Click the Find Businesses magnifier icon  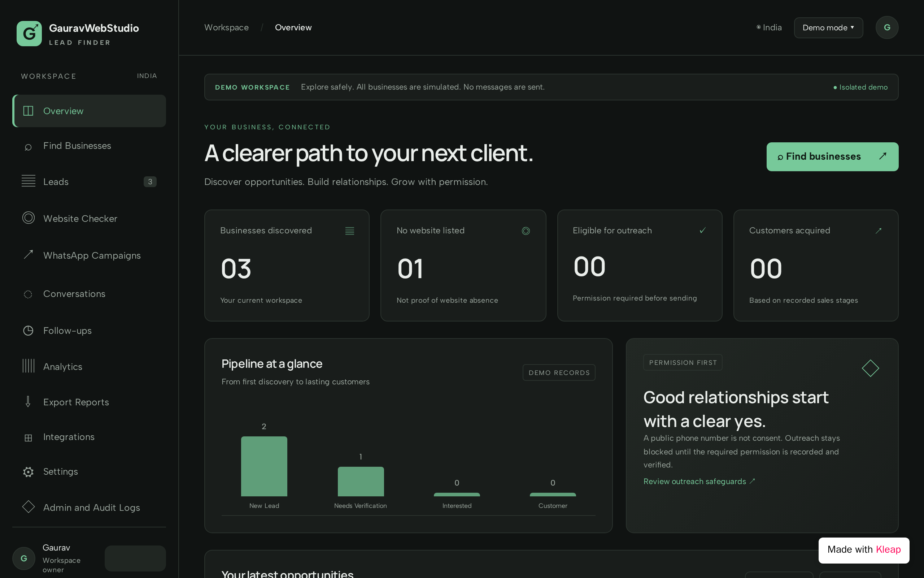[28, 147]
